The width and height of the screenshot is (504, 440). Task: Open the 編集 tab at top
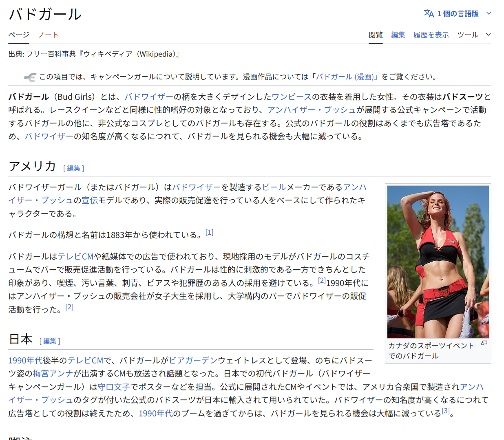[x=398, y=35]
